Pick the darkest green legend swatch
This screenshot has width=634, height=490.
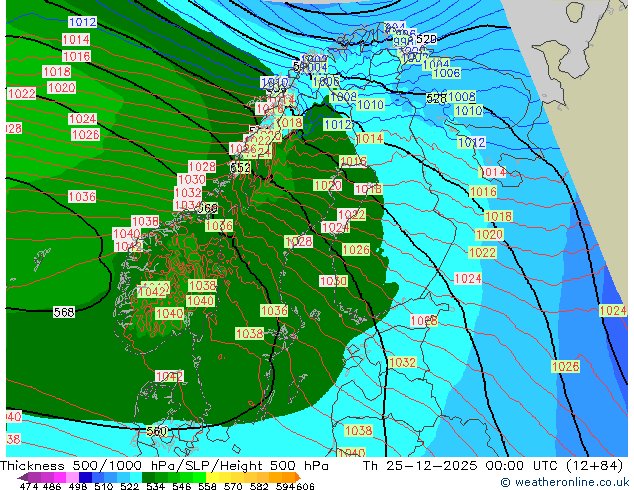pos(148,477)
